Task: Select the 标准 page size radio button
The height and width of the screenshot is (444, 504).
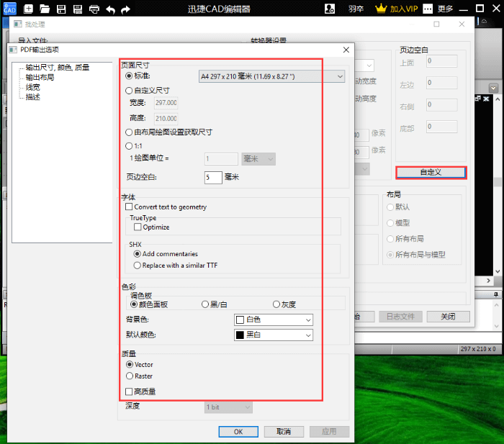Action: [x=129, y=76]
